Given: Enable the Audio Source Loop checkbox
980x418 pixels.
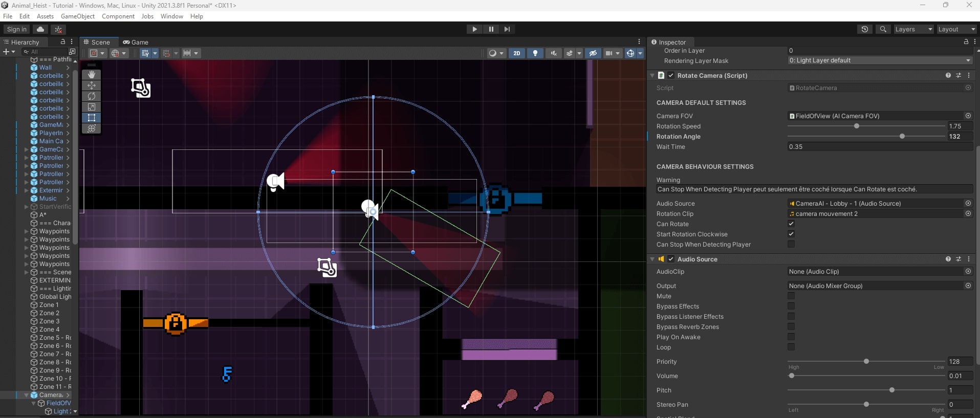Looking at the screenshot, I should [x=791, y=347].
